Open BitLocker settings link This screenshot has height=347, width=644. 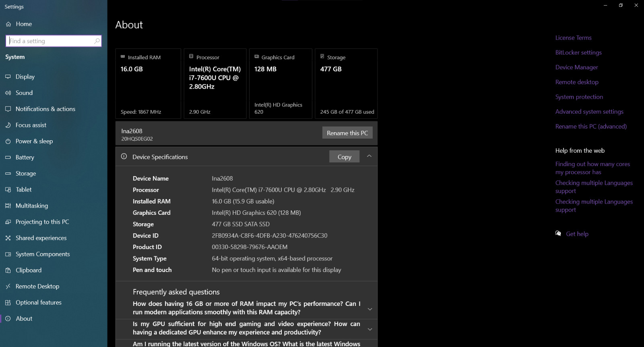click(x=578, y=52)
